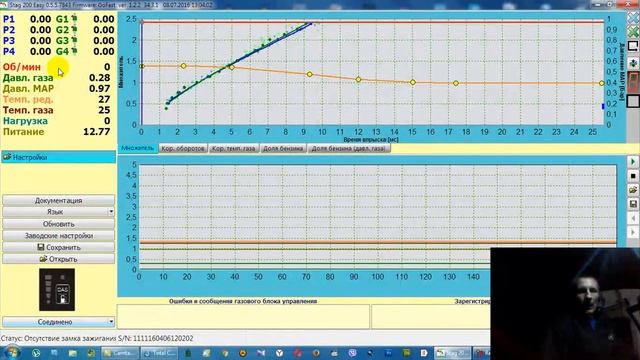Click the Давл. MAP value 0.97
Viewport: 640px width, 360px height.
point(100,88)
